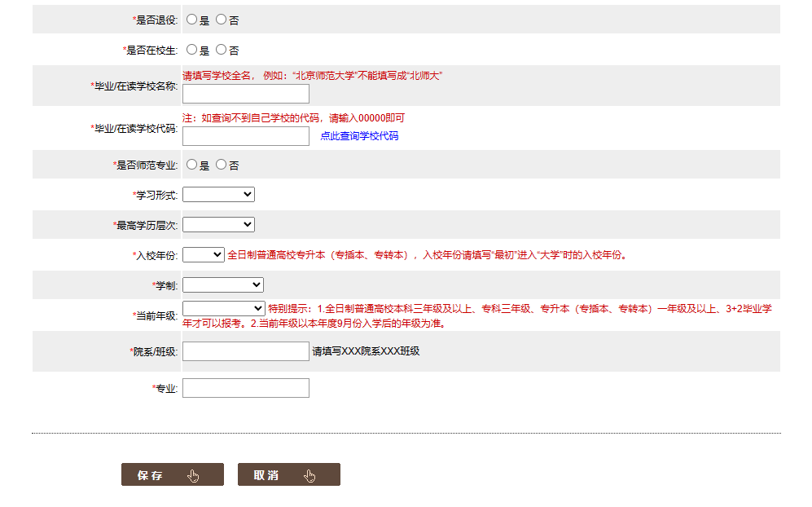Screen dimensions: 812x507
Task: Click the 院系/班级 input field
Action: [x=245, y=351]
